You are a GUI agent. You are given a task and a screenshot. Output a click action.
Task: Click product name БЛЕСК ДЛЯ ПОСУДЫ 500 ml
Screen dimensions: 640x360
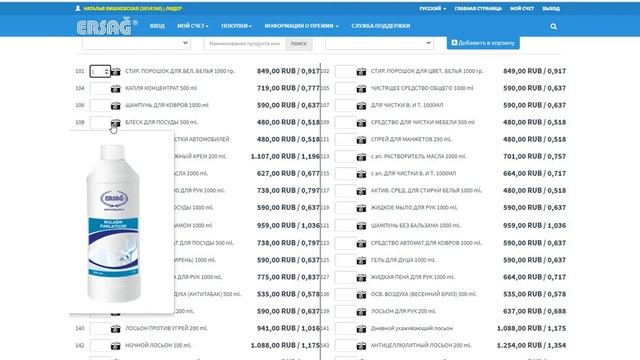click(x=161, y=122)
